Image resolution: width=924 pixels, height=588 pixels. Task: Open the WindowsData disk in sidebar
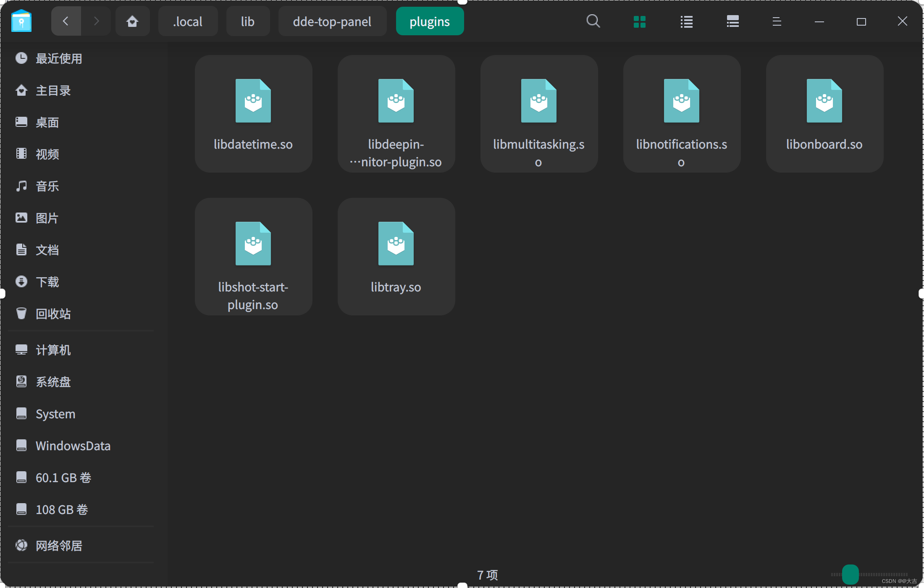pyautogui.click(x=73, y=446)
